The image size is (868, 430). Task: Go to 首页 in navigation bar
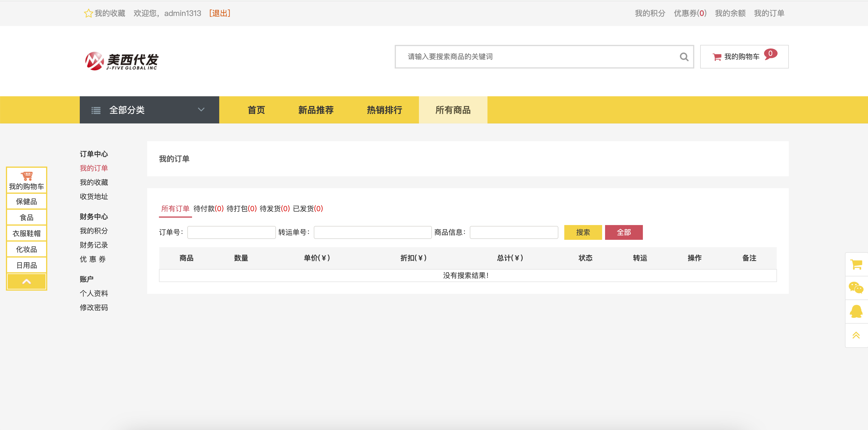256,110
